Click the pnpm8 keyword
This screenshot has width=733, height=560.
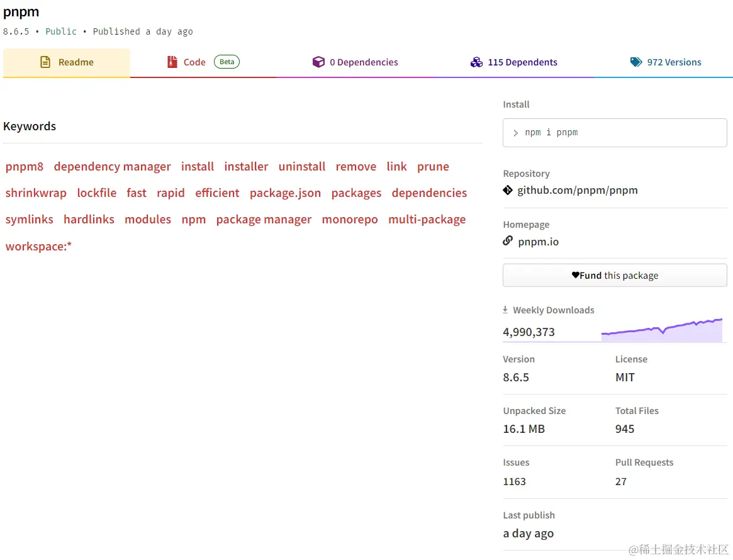(x=25, y=166)
